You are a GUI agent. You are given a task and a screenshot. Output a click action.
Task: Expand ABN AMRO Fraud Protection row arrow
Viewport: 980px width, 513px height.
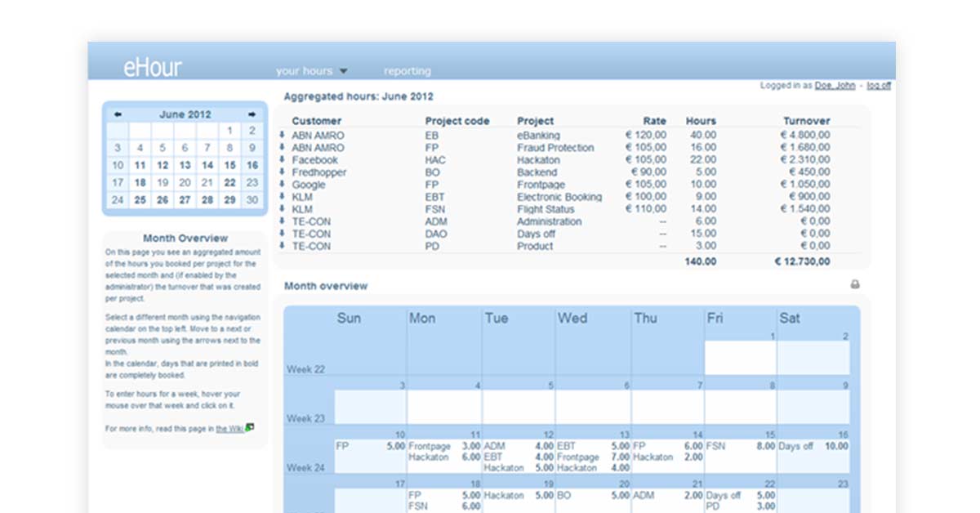[x=282, y=147]
